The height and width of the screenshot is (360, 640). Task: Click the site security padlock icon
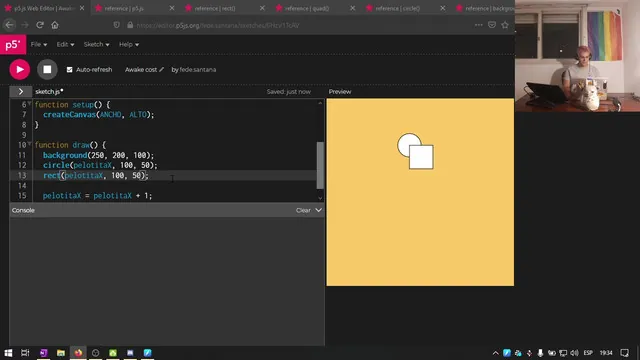[x=130, y=25]
